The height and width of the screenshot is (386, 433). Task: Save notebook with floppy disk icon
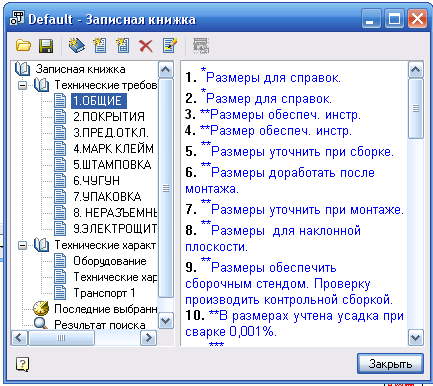(x=46, y=46)
